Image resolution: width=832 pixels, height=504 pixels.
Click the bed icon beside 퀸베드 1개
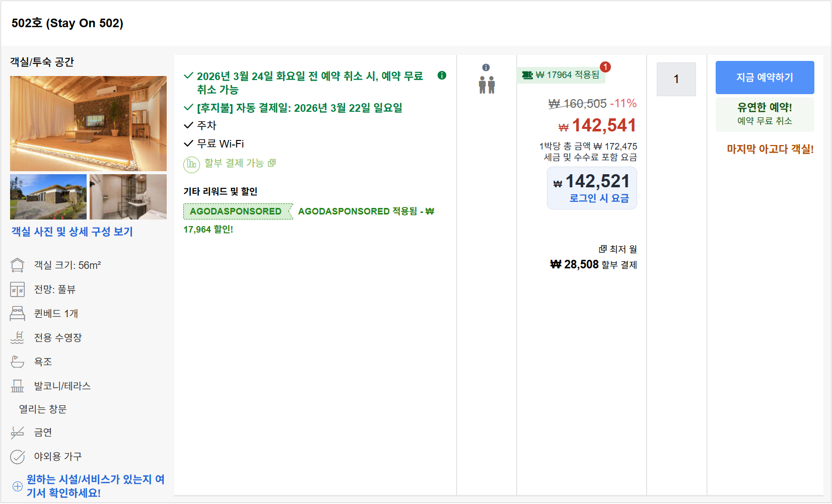click(18, 314)
